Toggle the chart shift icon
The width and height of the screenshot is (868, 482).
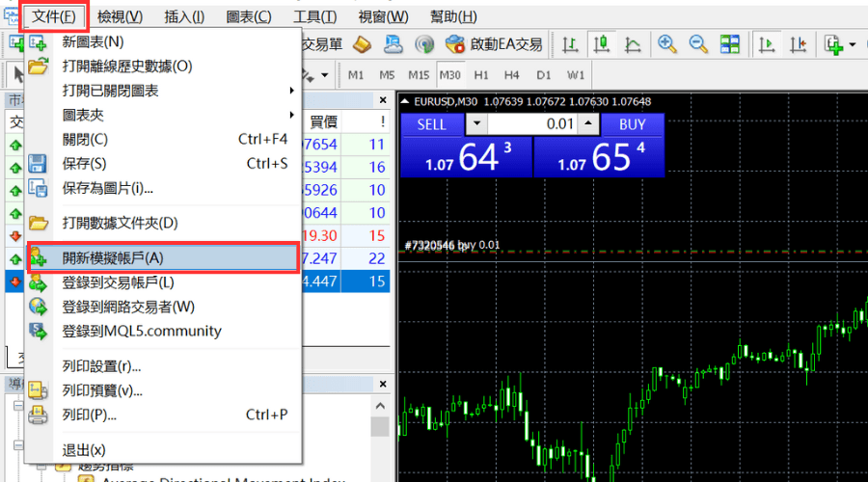[799, 44]
